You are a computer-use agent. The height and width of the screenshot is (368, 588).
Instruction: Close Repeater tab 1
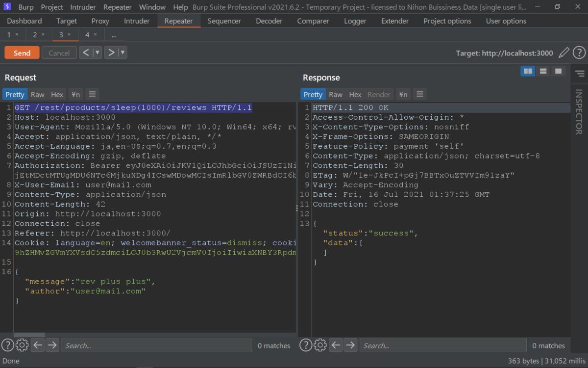click(17, 34)
